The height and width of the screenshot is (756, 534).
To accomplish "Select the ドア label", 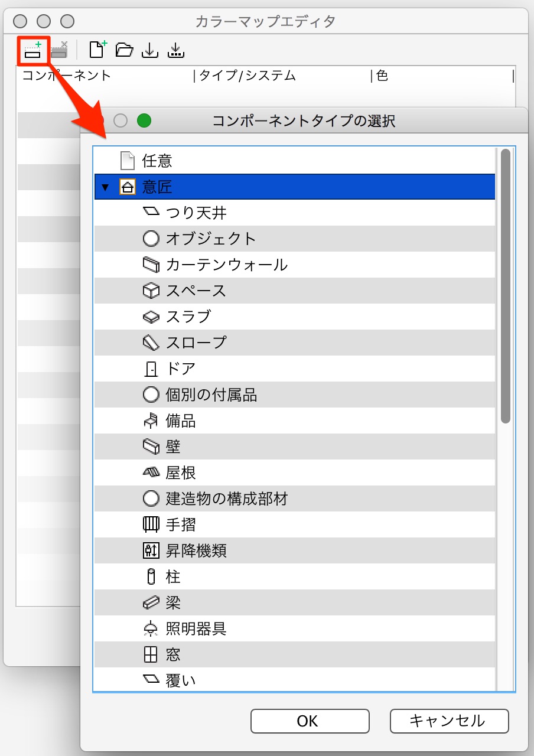I will pyautogui.click(x=181, y=369).
